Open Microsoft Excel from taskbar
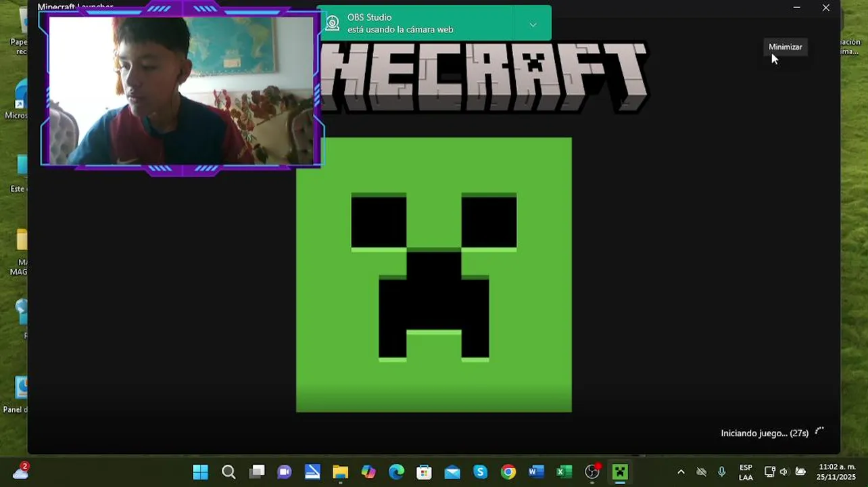This screenshot has height=487, width=868. point(564,471)
